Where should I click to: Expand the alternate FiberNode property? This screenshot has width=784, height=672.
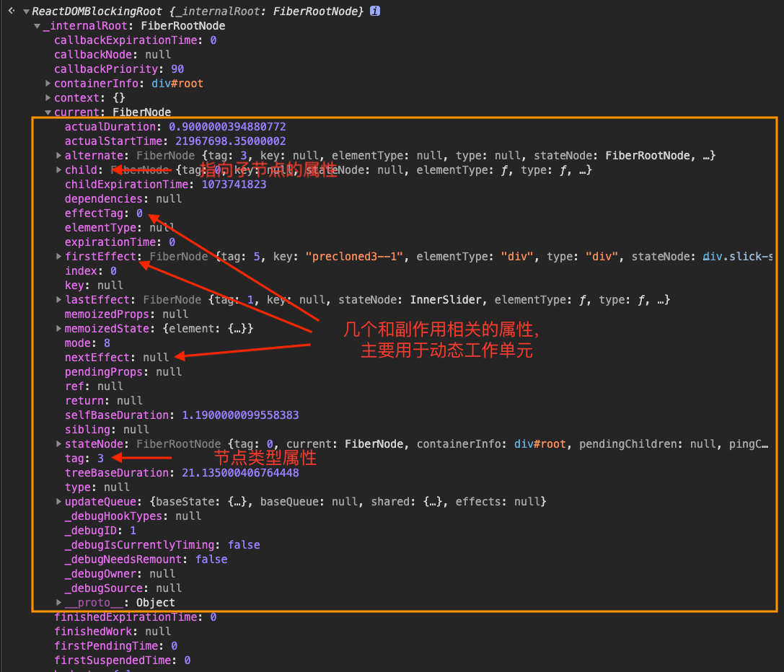(58, 156)
